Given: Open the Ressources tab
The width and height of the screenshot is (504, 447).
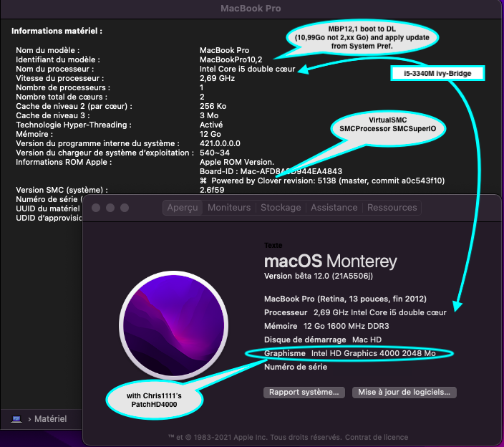Looking at the screenshot, I should point(392,208).
